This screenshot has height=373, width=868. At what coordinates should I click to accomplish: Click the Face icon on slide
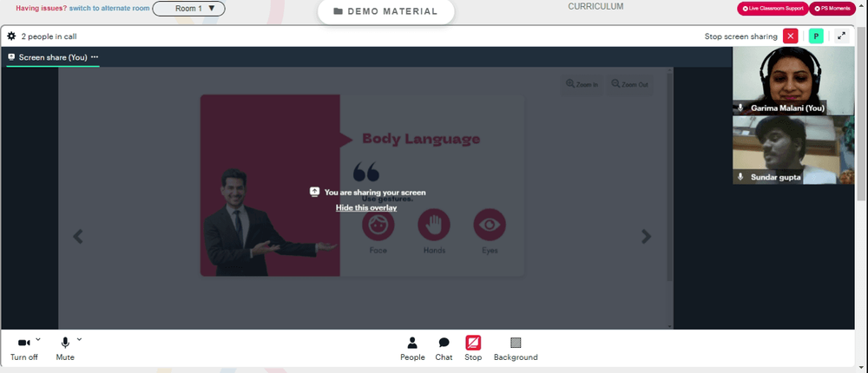tap(378, 225)
